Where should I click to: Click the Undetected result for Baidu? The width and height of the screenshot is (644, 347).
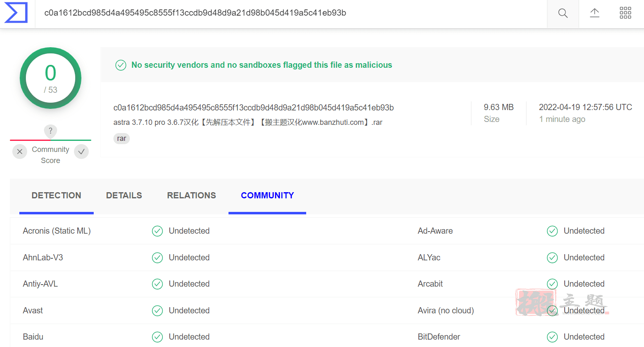(x=189, y=337)
